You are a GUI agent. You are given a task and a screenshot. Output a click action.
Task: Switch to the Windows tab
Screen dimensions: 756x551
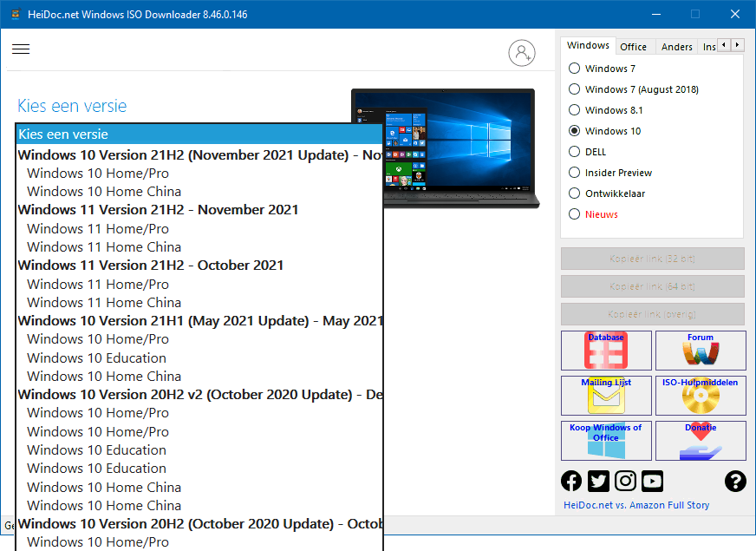pos(588,45)
